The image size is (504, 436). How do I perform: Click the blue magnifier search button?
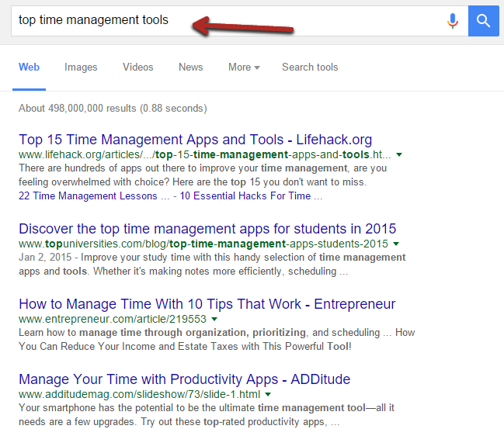(x=484, y=21)
